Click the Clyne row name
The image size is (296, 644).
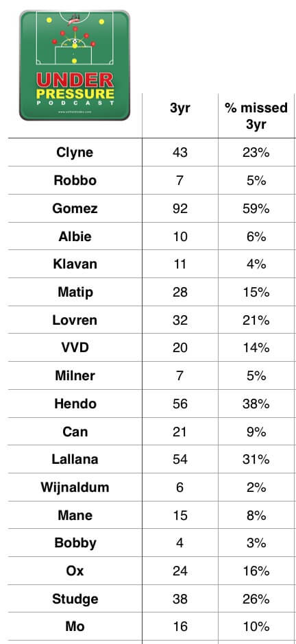point(75,152)
